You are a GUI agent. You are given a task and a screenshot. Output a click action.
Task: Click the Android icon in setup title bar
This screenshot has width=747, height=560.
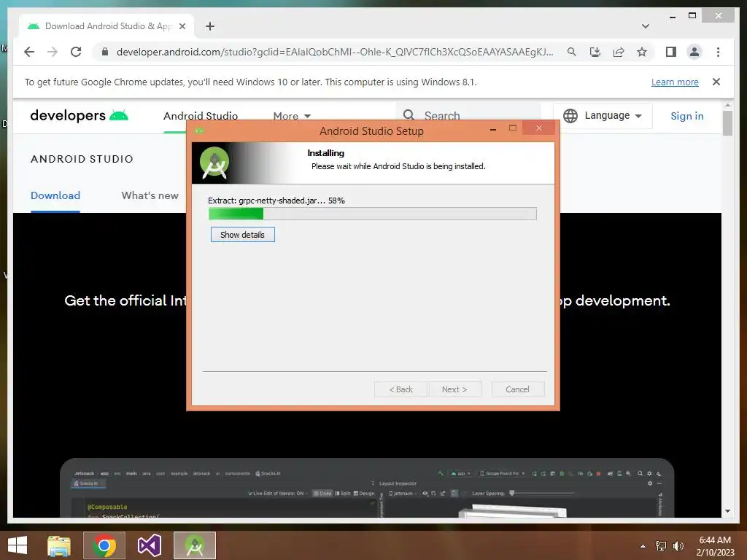(199, 131)
